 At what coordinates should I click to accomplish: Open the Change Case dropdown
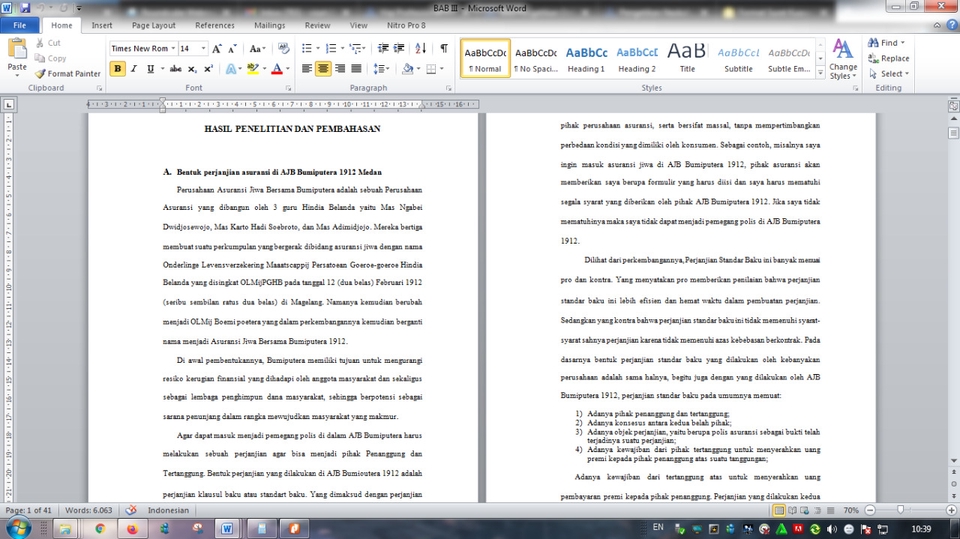pos(257,48)
